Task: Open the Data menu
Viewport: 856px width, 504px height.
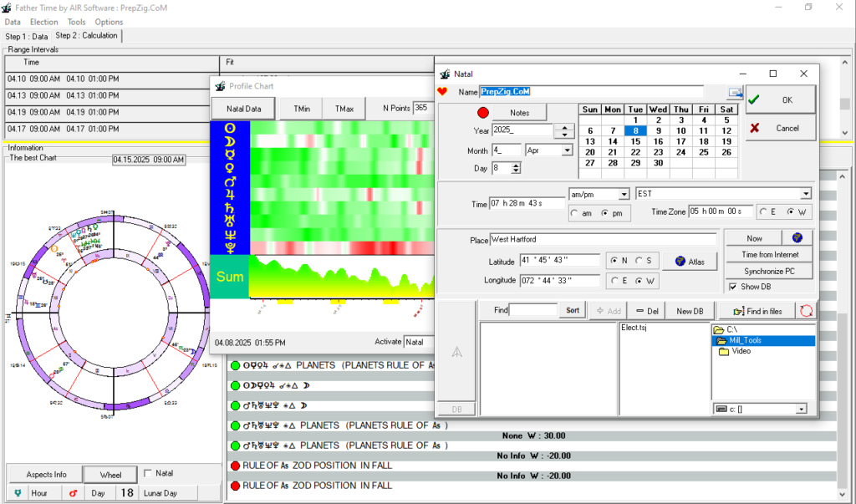Action: point(13,22)
